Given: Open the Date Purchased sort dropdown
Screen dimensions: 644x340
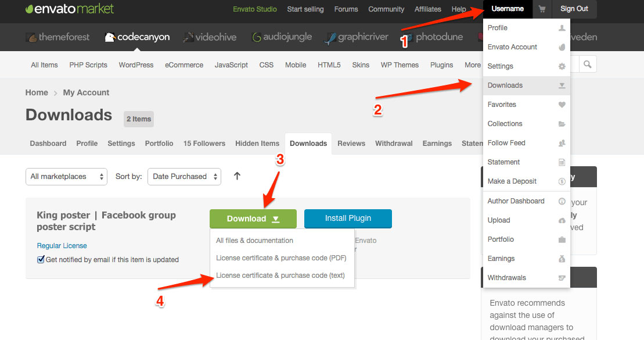Looking at the screenshot, I should (184, 177).
